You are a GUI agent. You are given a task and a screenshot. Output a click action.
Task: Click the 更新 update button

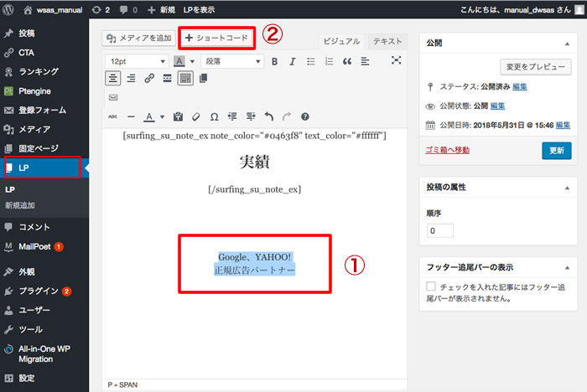pyautogui.click(x=556, y=151)
